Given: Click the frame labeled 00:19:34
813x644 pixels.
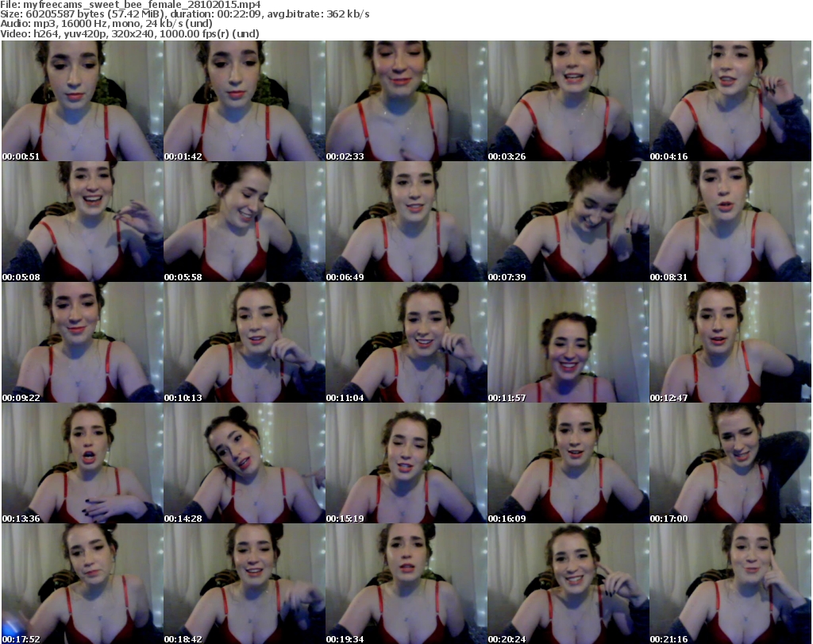Looking at the screenshot, I should (x=406, y=584).
